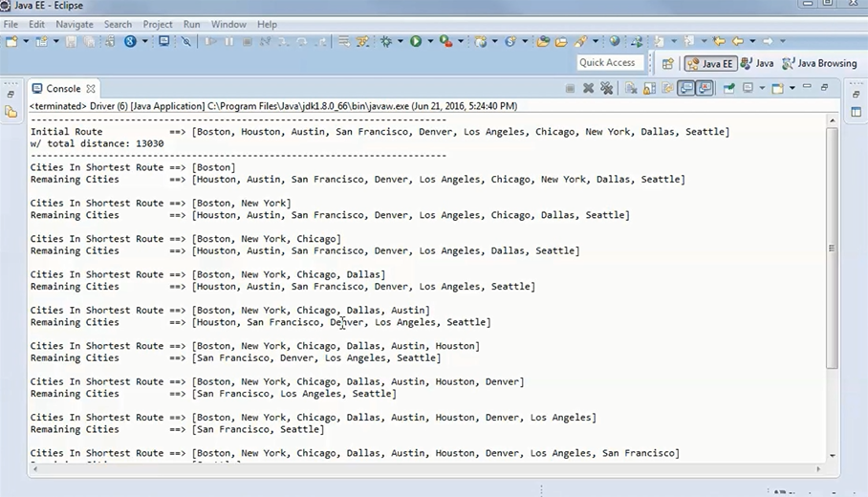Viewport: 868px width, 497px height.
Task: Open the blue globe launch icon
Action: tap(130, 41)
